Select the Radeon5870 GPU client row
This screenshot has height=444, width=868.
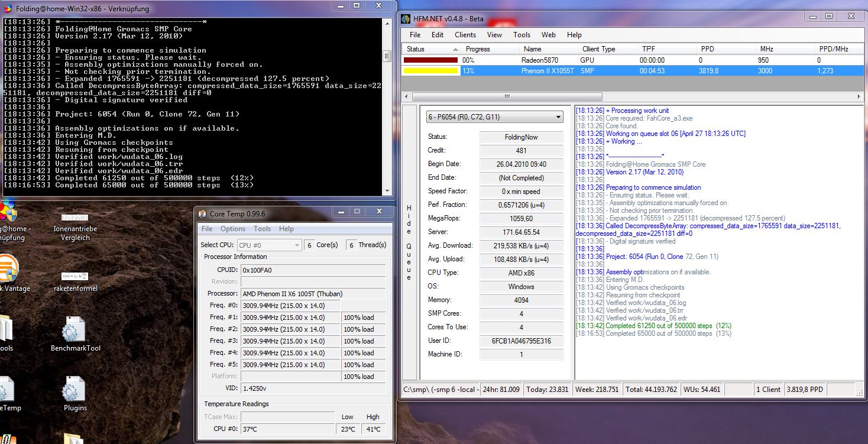point(633,60)
